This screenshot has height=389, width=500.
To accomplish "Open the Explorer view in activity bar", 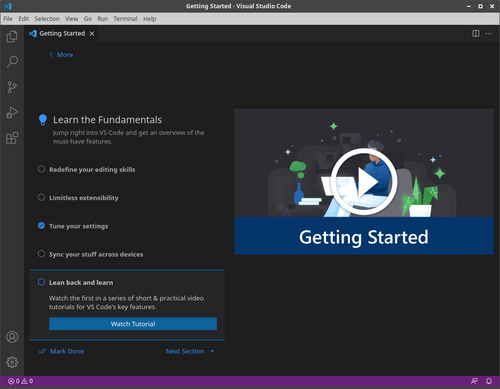I will (x=12, y=36).
